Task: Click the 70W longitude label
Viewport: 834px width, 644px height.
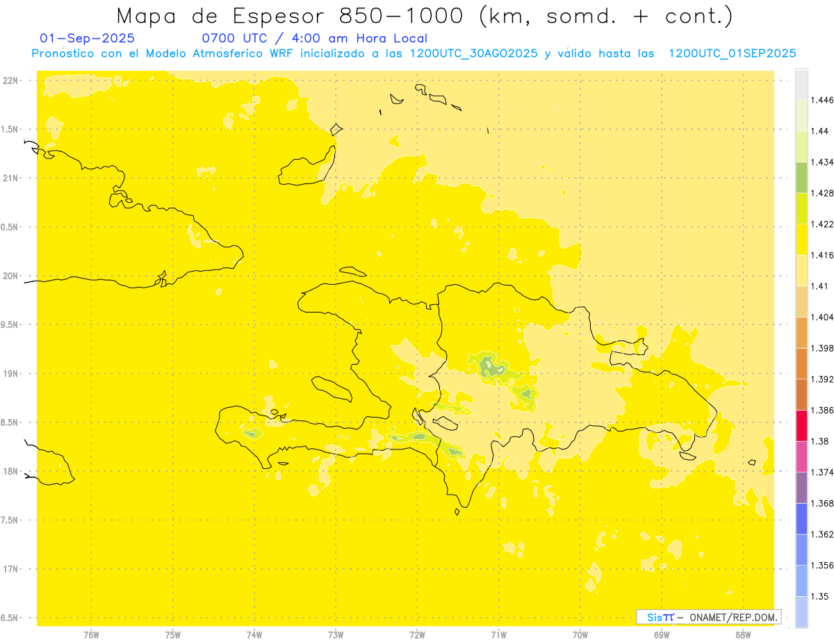Action: click(580, 635)
